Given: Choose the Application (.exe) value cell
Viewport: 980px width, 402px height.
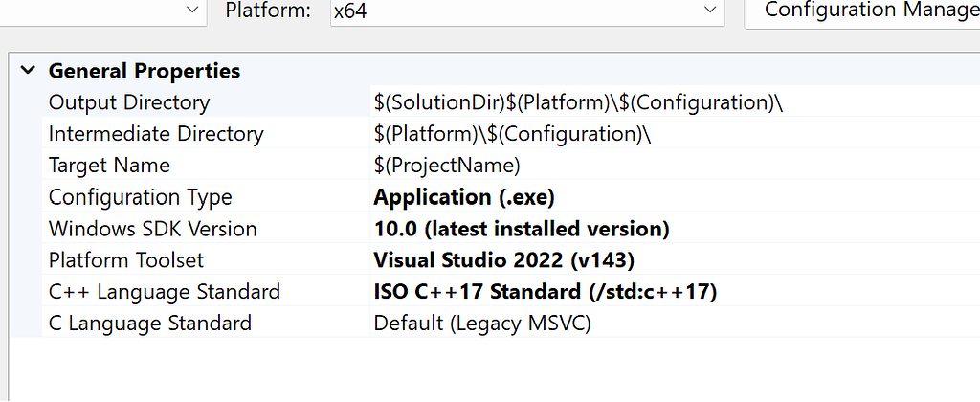Looking at the screenshot, I should 464,197.
